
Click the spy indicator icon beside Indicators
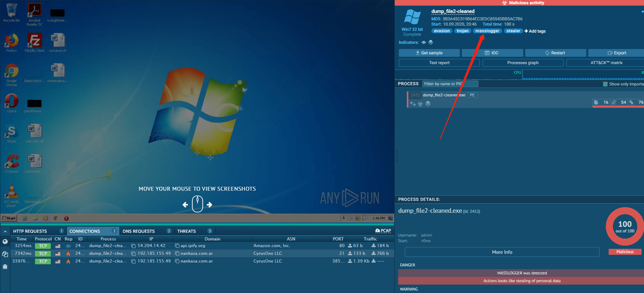(x=431, y=42)
